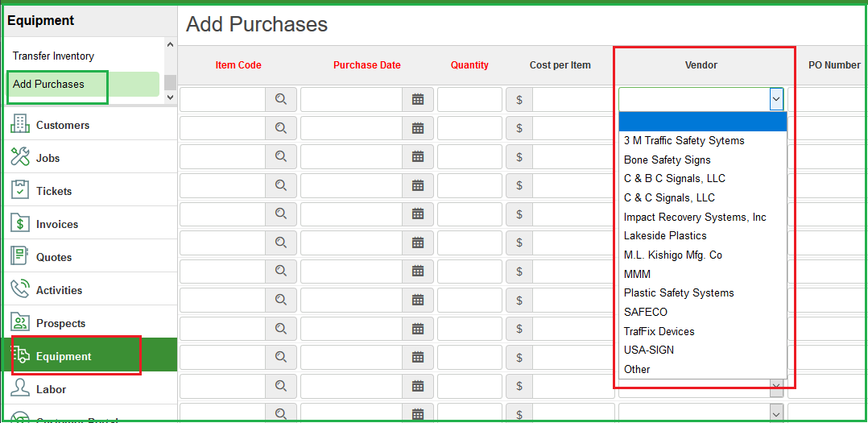Open calendar picker in first Purchase Date row
The height and width of the screenshot is (423, 868).
417,99
